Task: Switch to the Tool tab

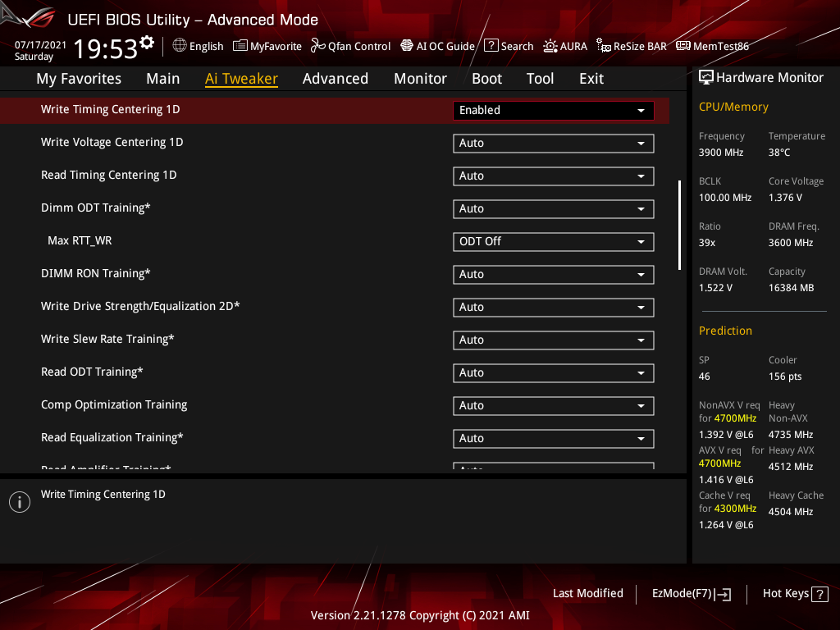Action: coord(540,79)
